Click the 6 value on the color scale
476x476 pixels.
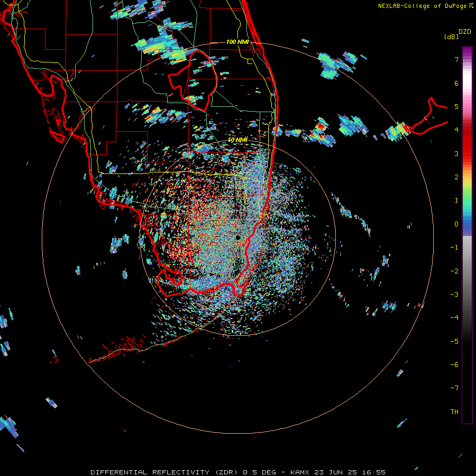tap(456, 83)
